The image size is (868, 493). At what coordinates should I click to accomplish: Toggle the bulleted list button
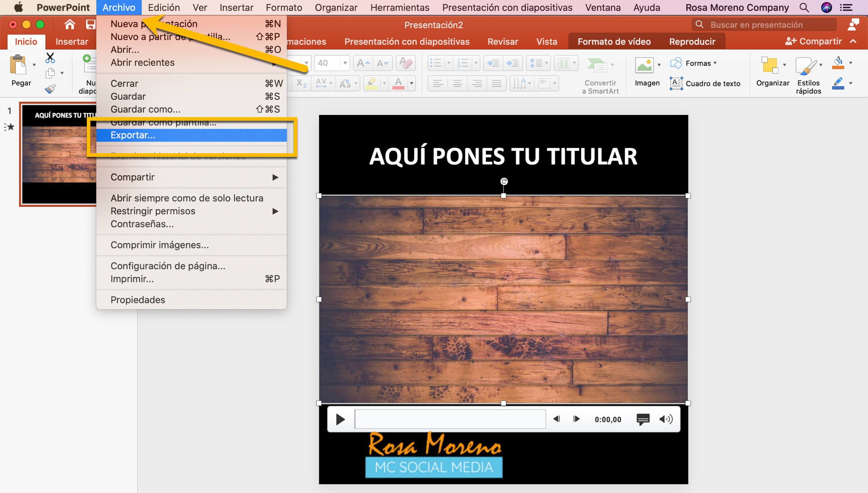pyautogui.click(x=436, y=64)
